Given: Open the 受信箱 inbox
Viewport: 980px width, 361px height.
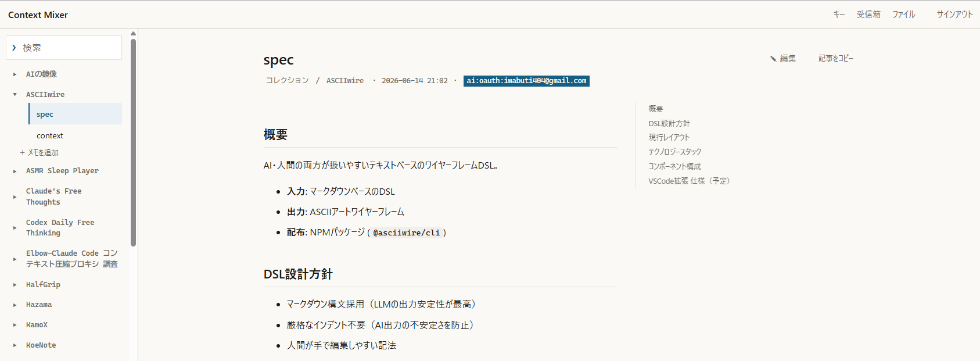Looking at the screenshot, I should 868,15.
